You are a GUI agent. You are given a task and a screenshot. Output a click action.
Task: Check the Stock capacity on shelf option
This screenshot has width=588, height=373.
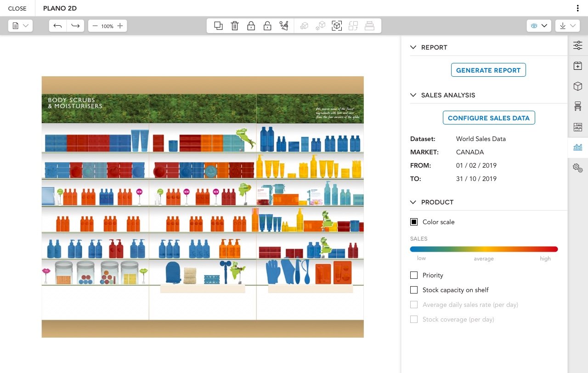(x=413, y=290)
